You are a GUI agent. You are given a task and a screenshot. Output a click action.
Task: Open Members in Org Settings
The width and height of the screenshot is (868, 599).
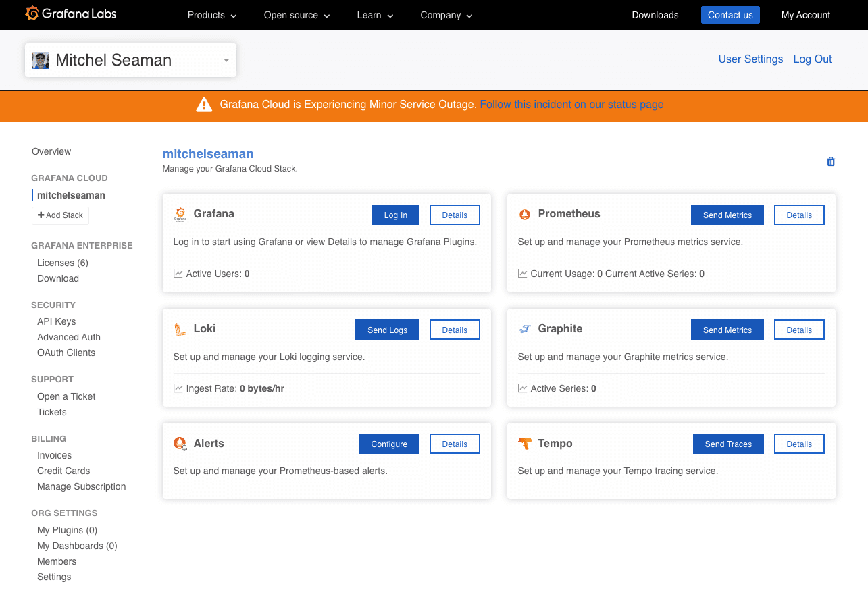coord(57,561)
